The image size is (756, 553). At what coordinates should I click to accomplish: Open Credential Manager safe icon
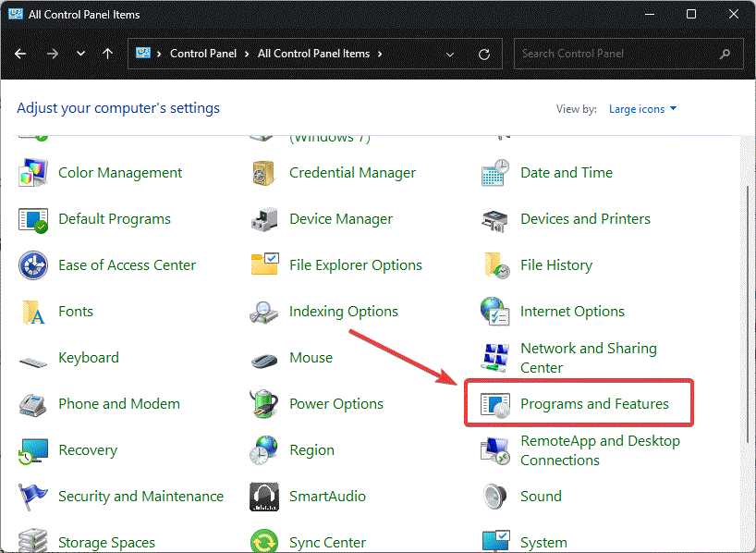point(263,173)
